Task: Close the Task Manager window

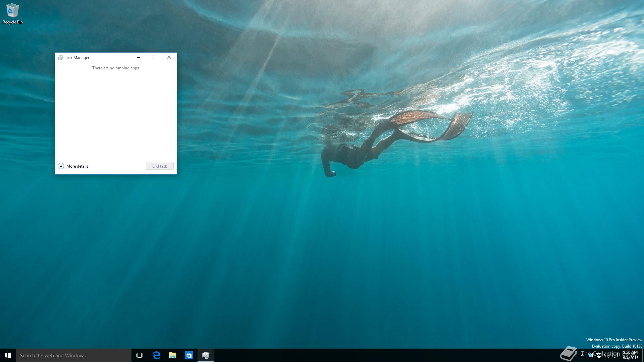Action: 169,57
